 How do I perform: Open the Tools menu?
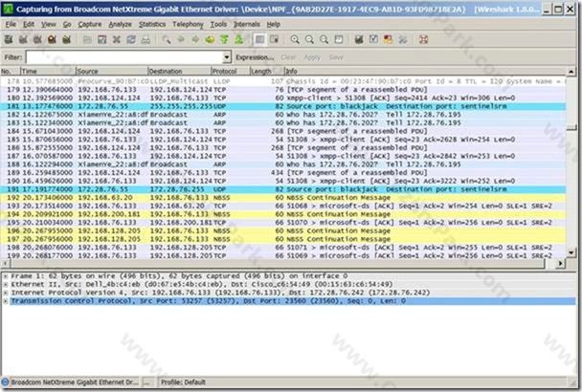218,25
